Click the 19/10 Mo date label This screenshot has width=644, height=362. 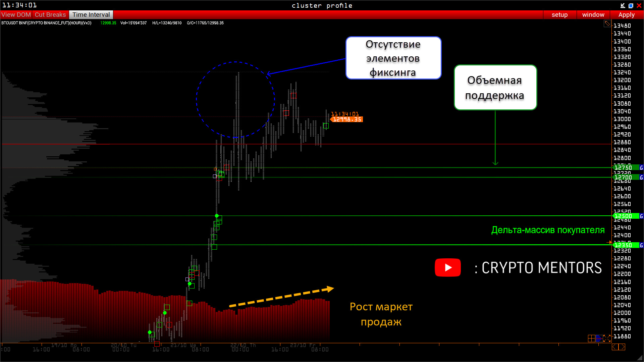click(64, 345)
